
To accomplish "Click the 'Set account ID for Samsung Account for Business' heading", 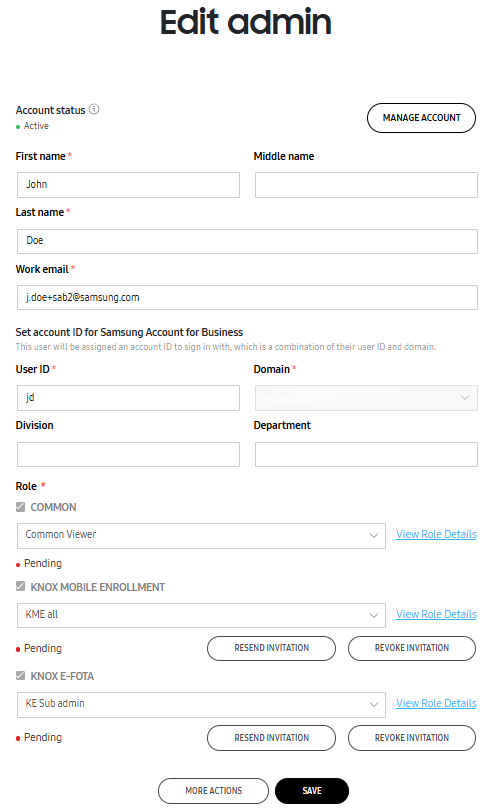I will pyautogui.click(x=129, y=332).
